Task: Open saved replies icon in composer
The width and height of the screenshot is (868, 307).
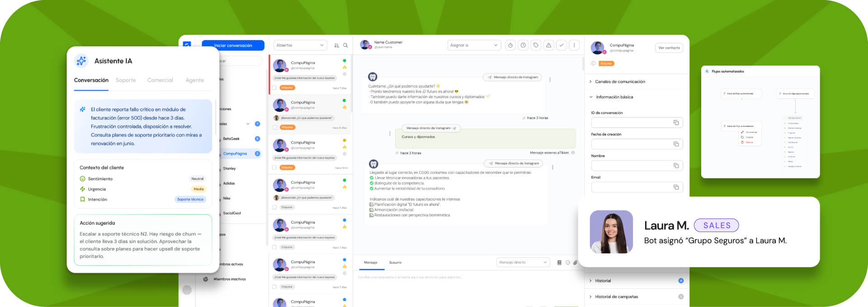Action: [559, 262]
